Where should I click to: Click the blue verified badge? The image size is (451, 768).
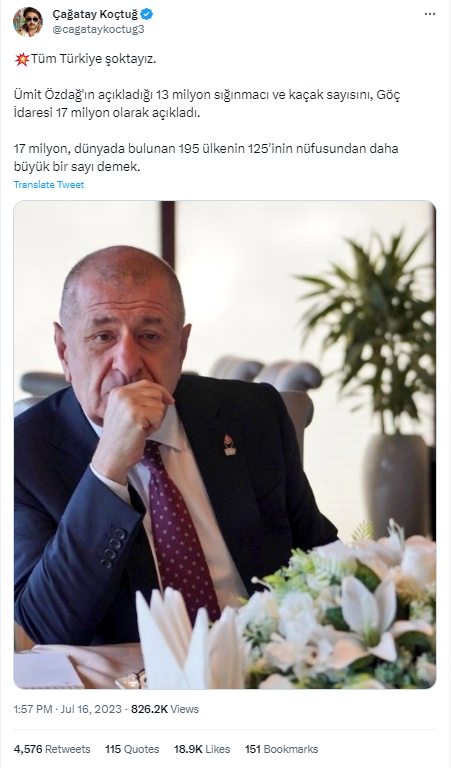[x=147, y=14]
